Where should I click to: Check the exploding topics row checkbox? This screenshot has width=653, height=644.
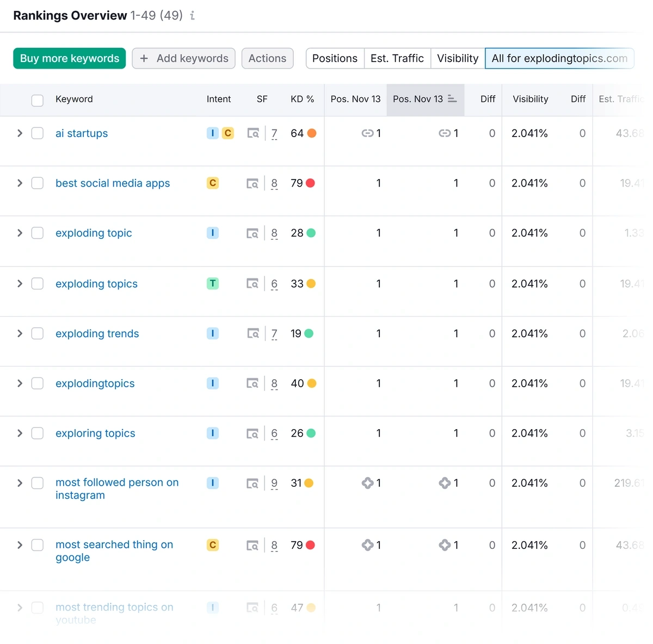pos(38,283)
